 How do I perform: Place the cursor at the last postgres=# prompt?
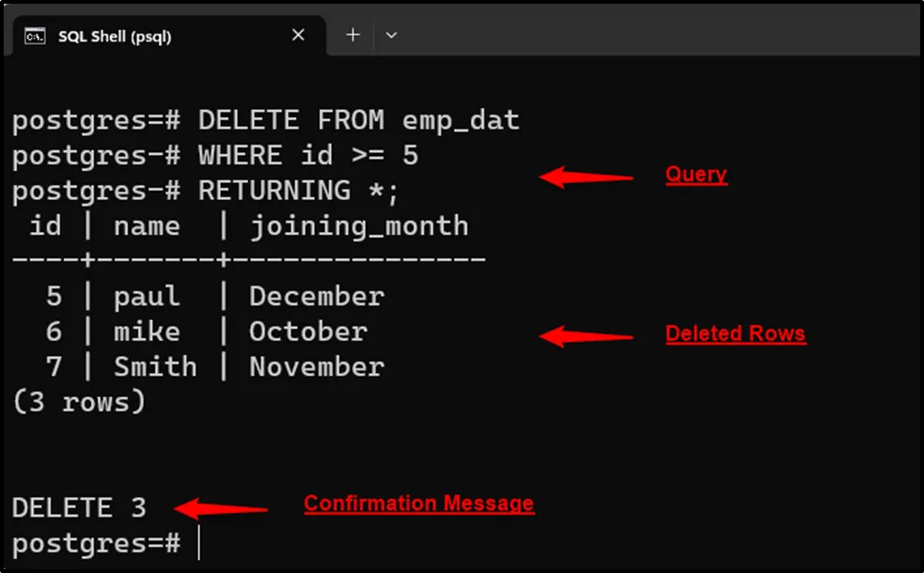tap(198, 543)
